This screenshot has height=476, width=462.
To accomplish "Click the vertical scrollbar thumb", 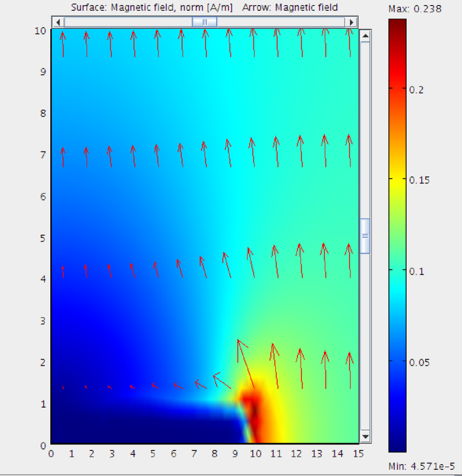I will [x=365, y=236].
